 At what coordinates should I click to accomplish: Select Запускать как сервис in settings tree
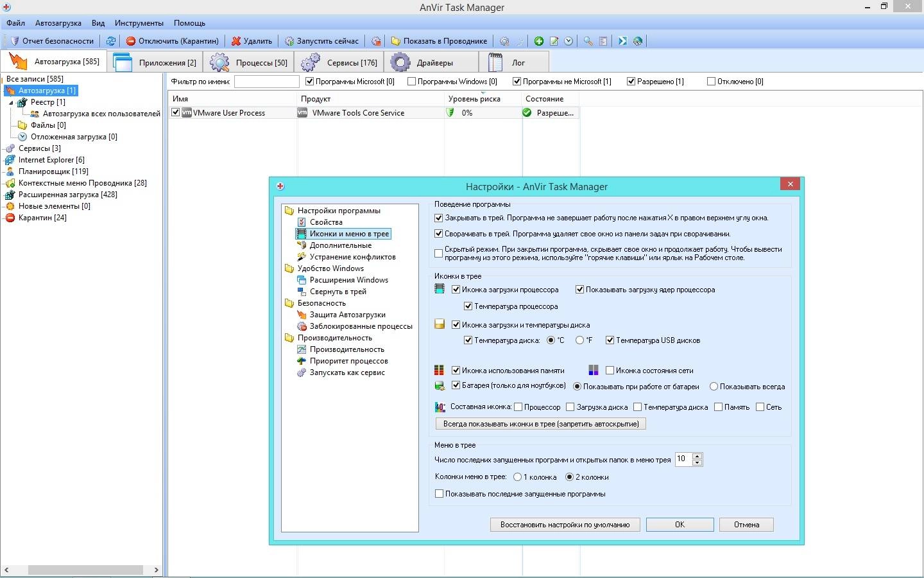tap(347, 372)
